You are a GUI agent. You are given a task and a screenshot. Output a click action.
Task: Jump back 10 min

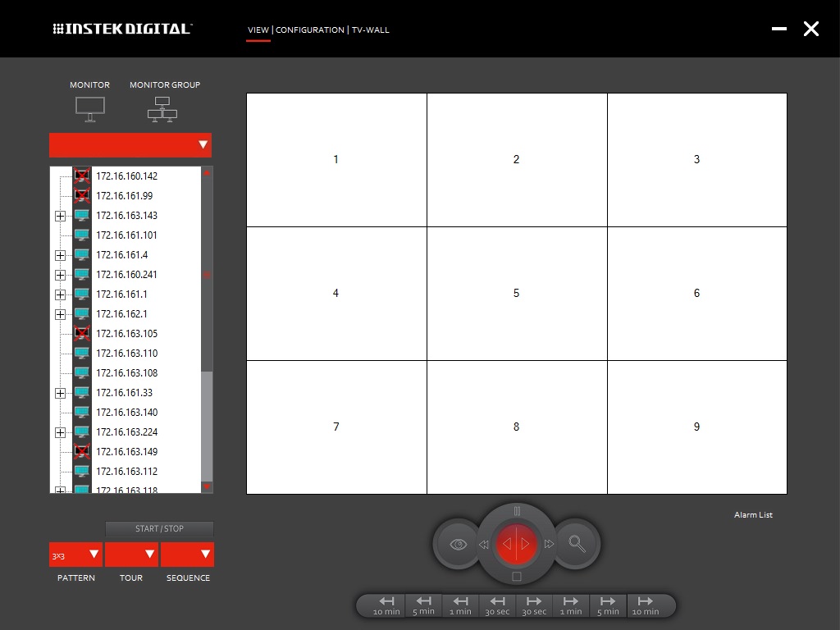click(386, 605)
